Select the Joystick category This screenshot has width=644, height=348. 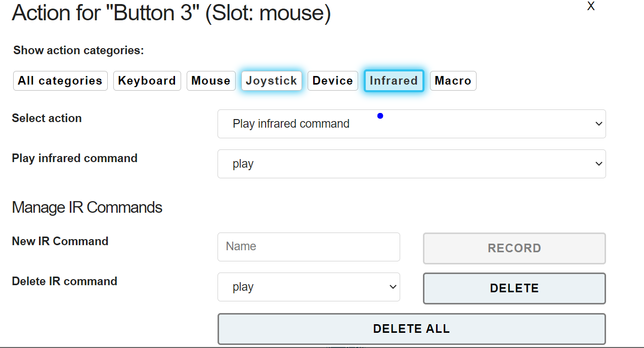pos(272,81)
